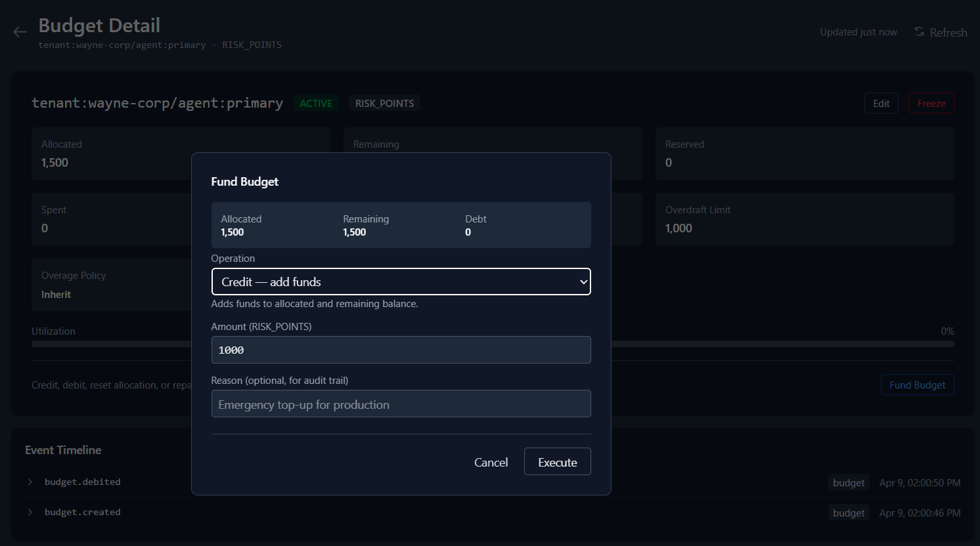Click the ACTIVE status badge
This screenshot has width=980, height=546.
(316, 103)
